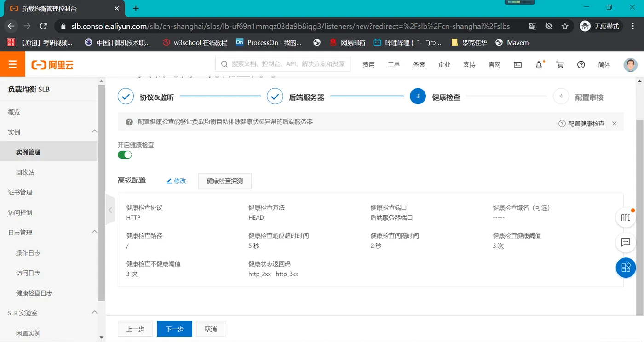
Task: Click the 协议&监听 step
Action: [x=146, y=97]
